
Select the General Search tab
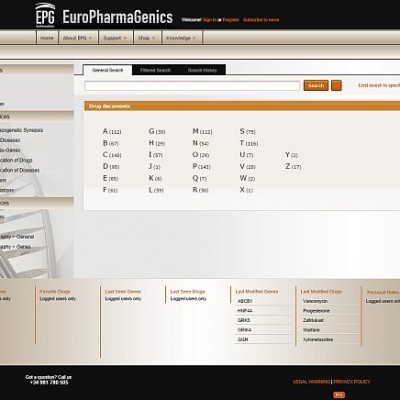(107, 70)
